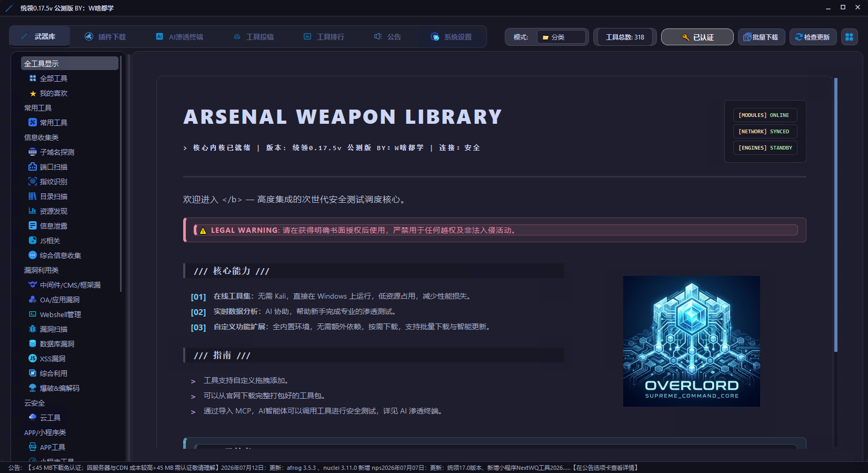Click the 资源发现 chart icon

click(33, 211)
